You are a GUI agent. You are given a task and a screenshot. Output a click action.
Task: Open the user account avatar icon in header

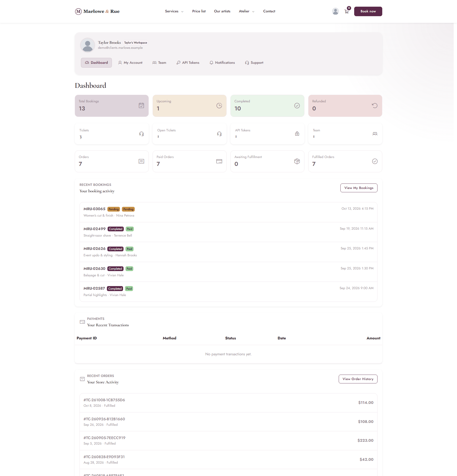tap(335, 11)
